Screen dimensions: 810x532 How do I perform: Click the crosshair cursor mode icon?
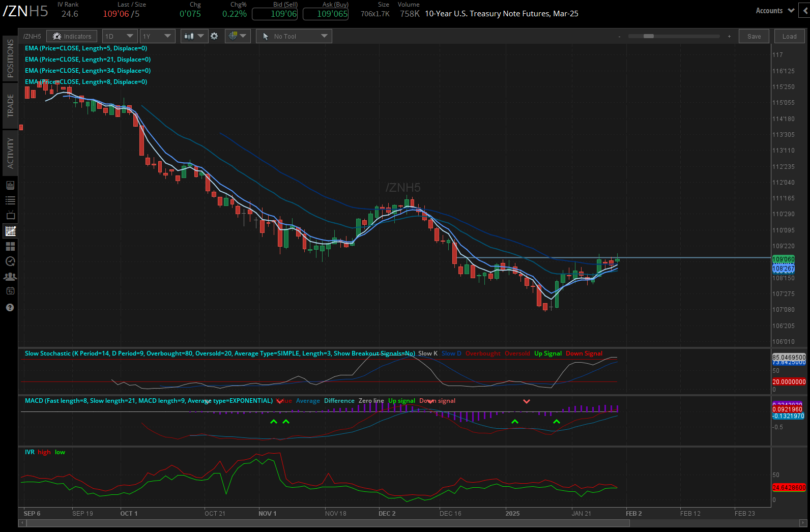[x=233, y=36]
